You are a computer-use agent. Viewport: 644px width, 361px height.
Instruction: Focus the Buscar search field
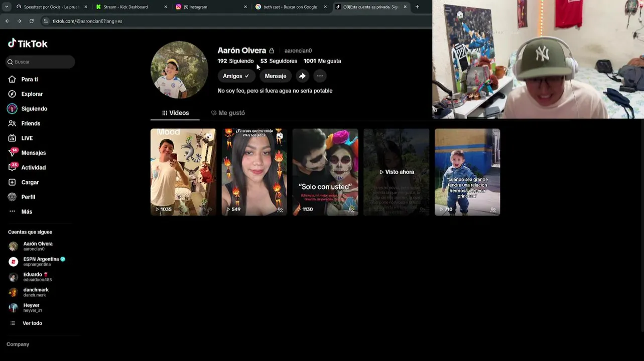[x=40, y=62]
